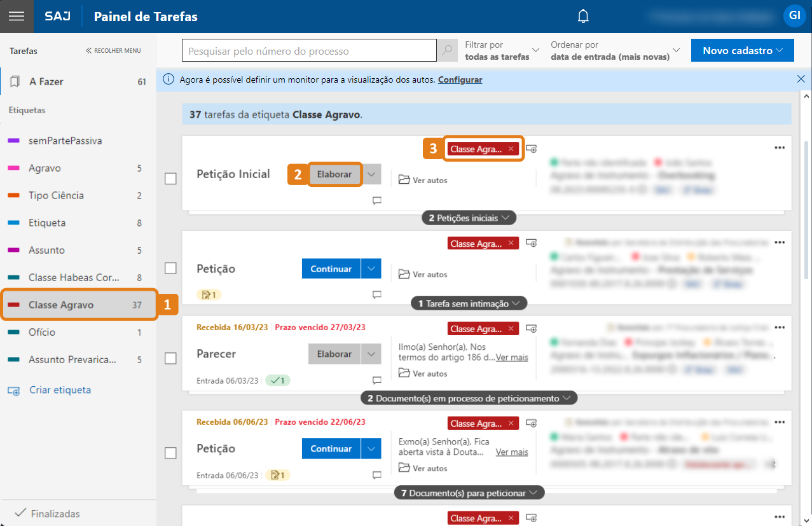Click the Configurar link
Image resolution: width=812 pixels, height=526 pixels.
[460, 80]
